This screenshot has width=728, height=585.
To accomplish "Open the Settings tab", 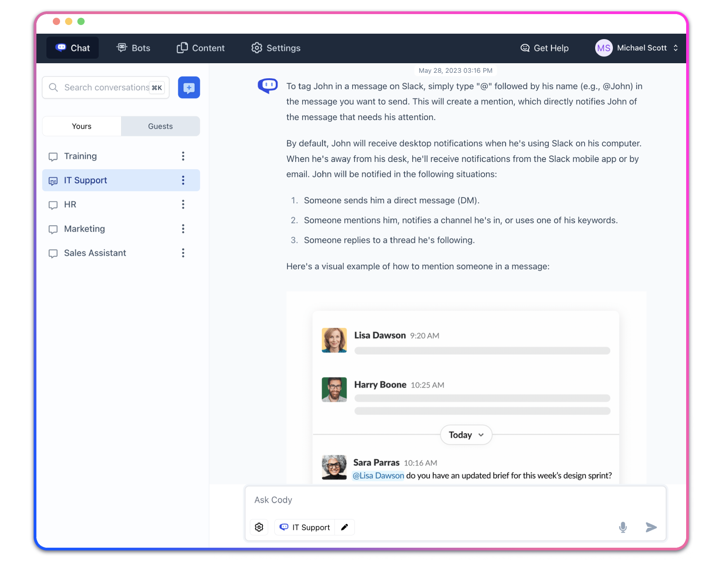I will coord(276,48).
